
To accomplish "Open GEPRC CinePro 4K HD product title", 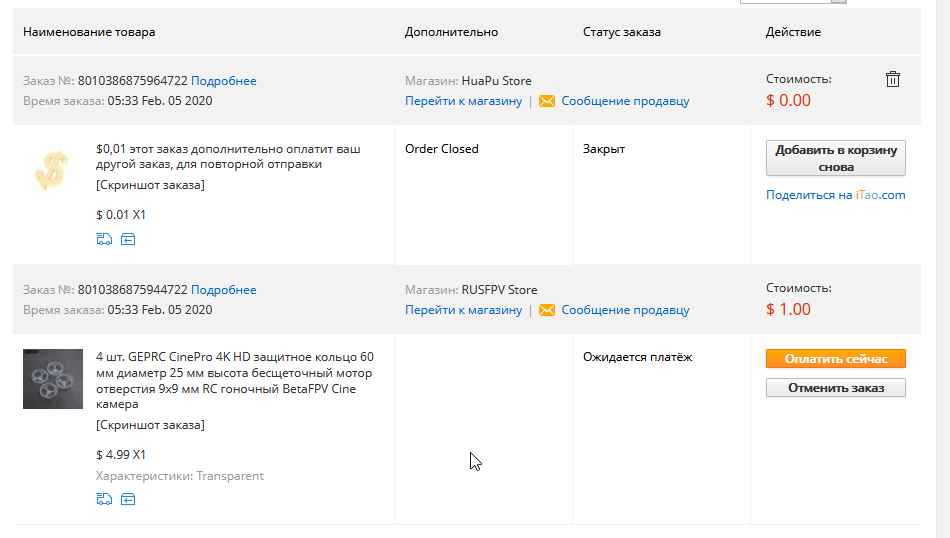I will tap(235, 380).
